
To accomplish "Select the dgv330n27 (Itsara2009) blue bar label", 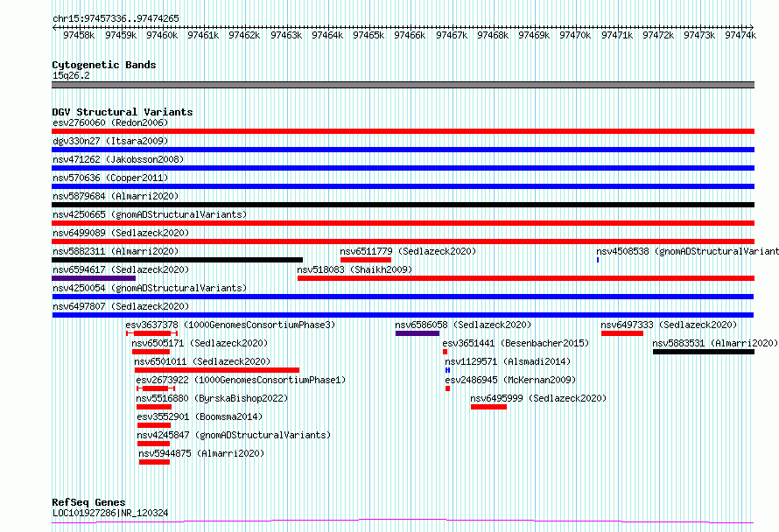I will (110, 141).
